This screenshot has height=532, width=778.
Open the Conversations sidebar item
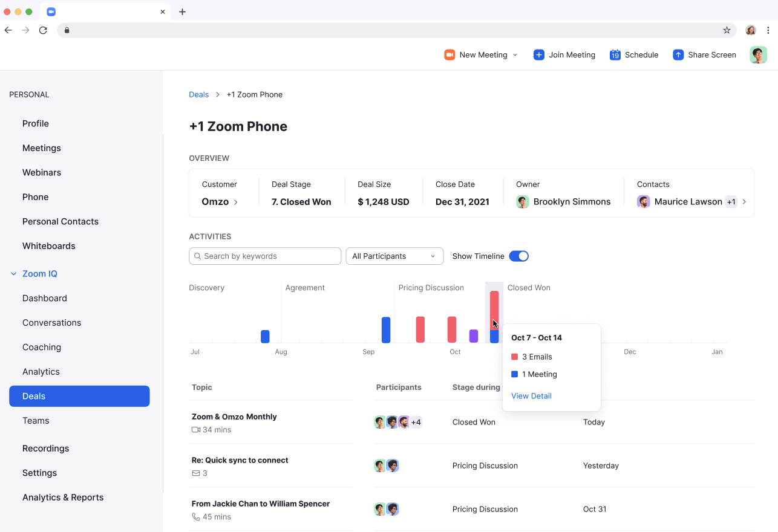(x=51, y=322)
